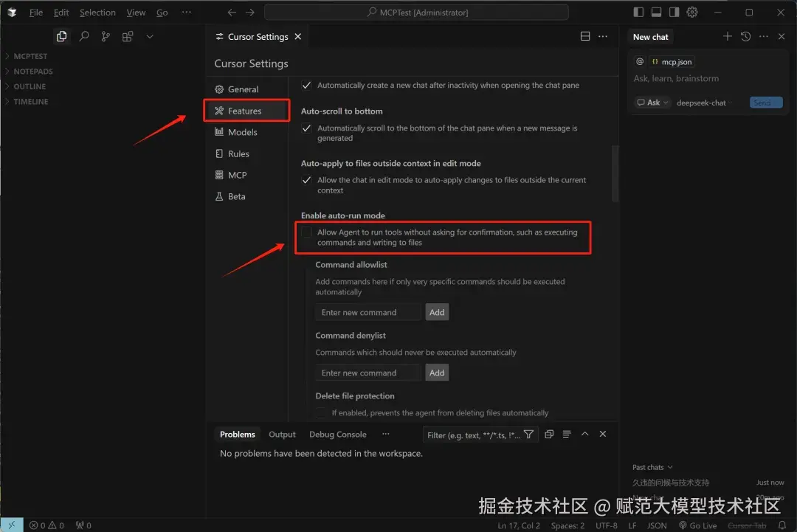
Task: Open editor more actions ellipsis
Action: tap(603, 36)
